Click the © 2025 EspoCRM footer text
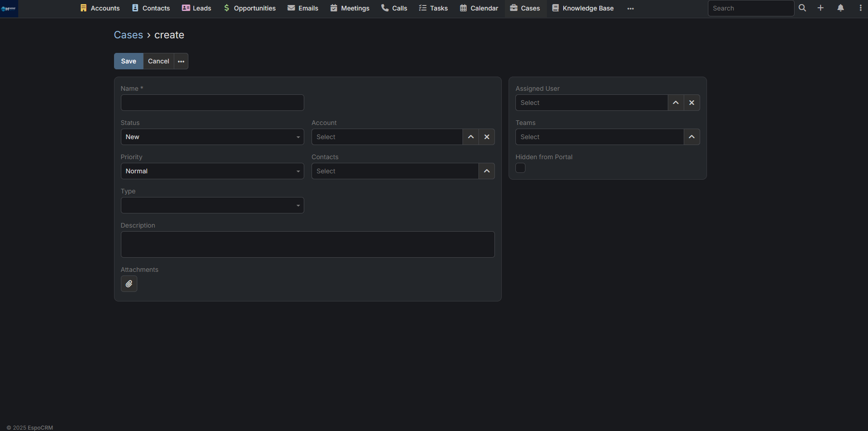Screen dimensions: 868x431 click(30, 428)
